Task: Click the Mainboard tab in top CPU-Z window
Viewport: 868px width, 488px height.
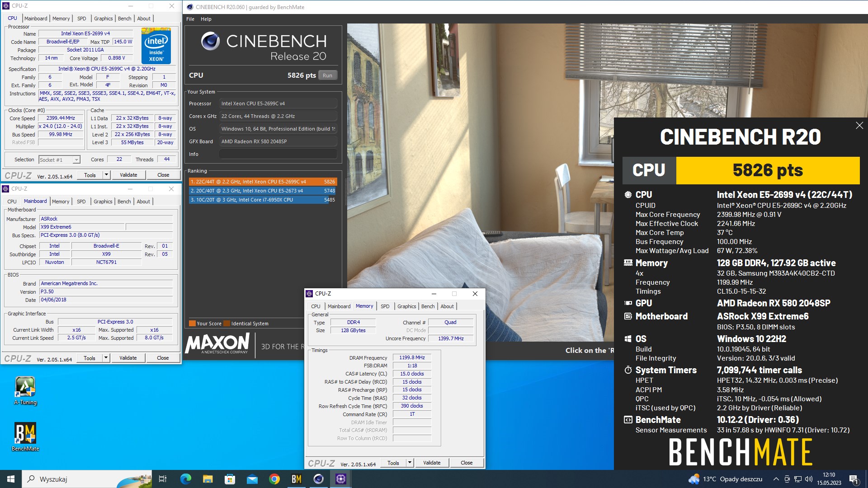Action: coord(36,19)
